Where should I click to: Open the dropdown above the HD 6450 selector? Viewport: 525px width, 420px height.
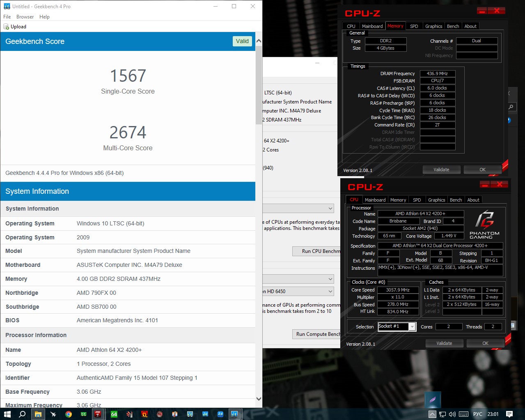tap(298, 279)
